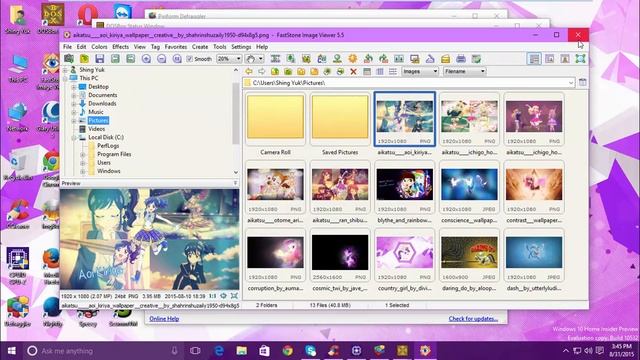640x360 pixels.
Task: Click the Check for updates link
Action: 473,319
